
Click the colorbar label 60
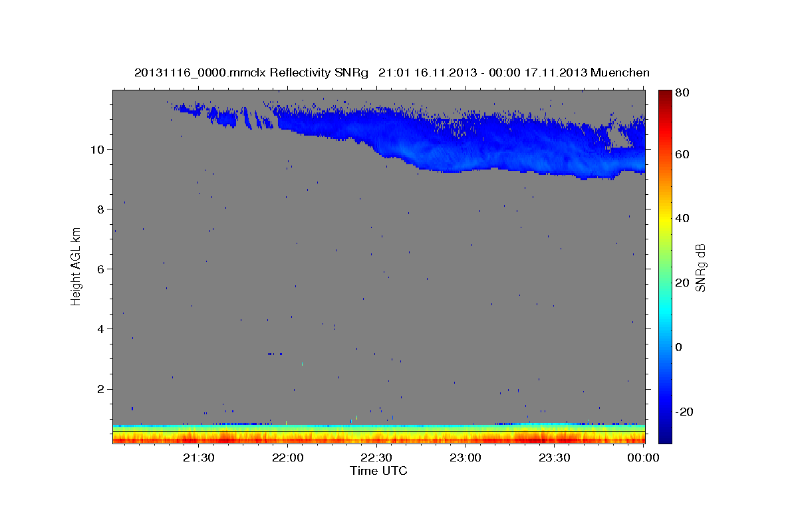click(683, 154)
